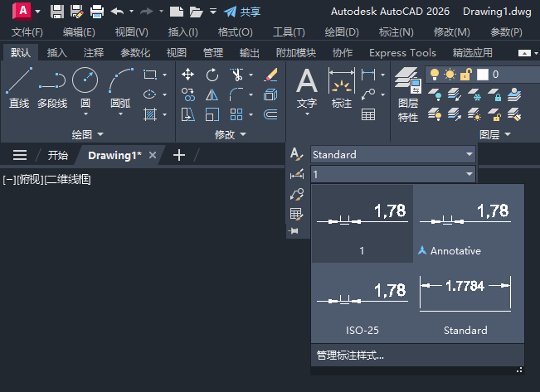Toggle layer 0 freeze sun icon
Image resolution: width=540 pixels, height=392 pixels.
pyautogui.click(x=450, y=75)
